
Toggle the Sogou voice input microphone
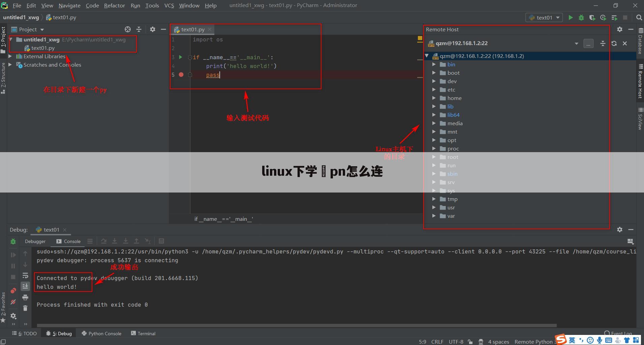click(600, 340)
